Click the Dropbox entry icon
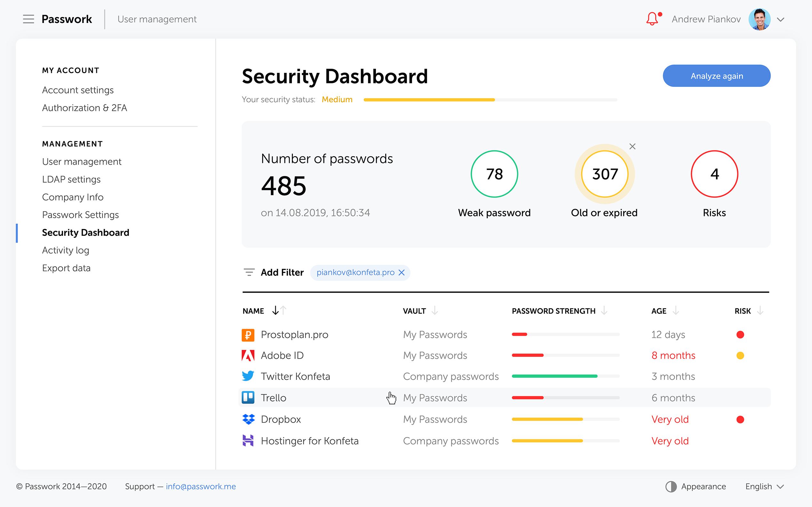This screenshot has width=812, height=507. pyautogui.click(x=248, y=419)
